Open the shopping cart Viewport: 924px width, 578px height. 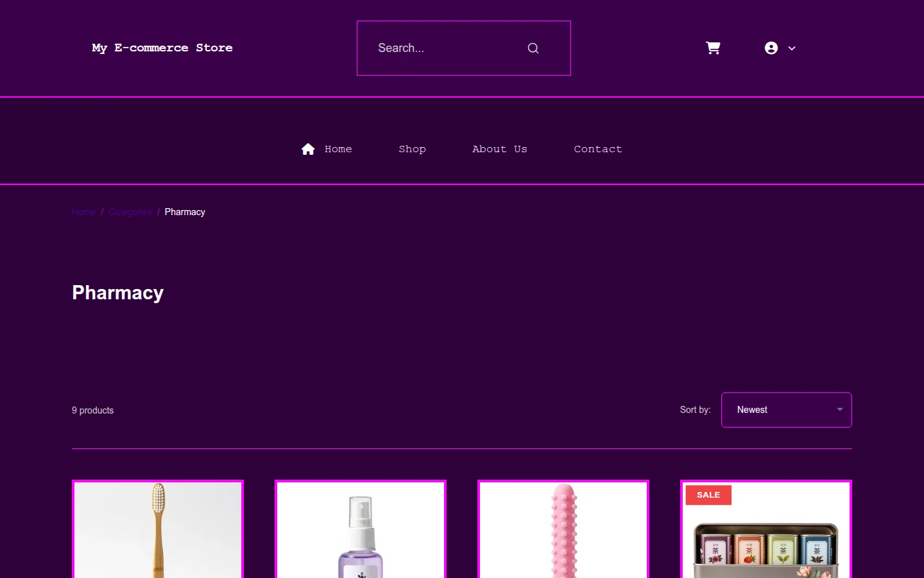(x=713, y=48)
